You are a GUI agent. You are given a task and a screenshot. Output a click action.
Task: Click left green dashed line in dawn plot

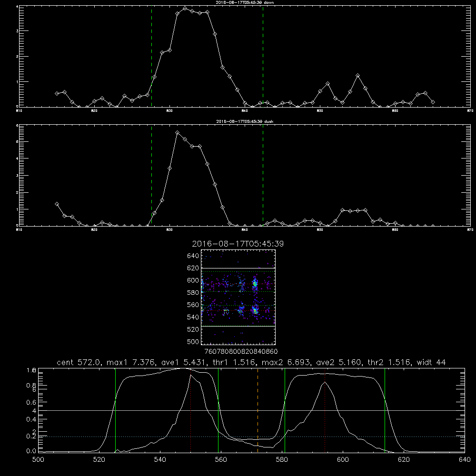(151, 56)
